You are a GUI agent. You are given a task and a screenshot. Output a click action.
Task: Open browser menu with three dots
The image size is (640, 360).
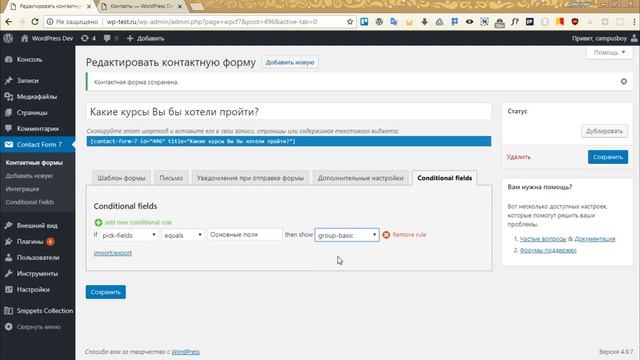[x=634, y=22]
